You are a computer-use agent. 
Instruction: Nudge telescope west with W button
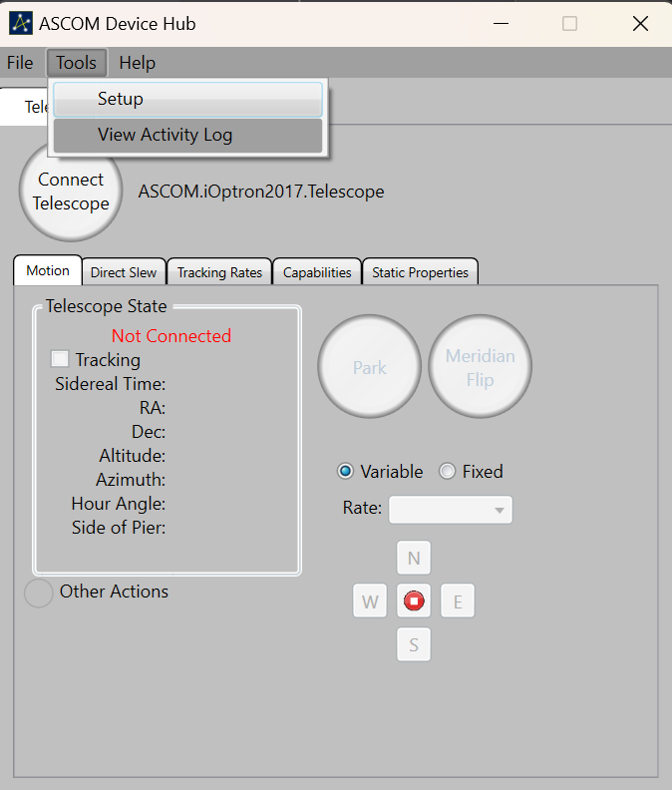click(x=370, y=600)
